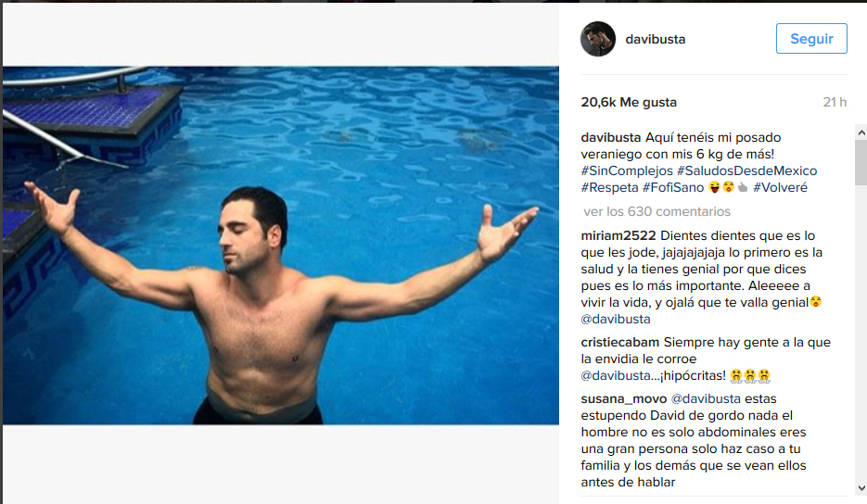Open susana_movo commenter profile
Image resolution: width=867 pixels, height=504 pixels.
tap(624, 399)
